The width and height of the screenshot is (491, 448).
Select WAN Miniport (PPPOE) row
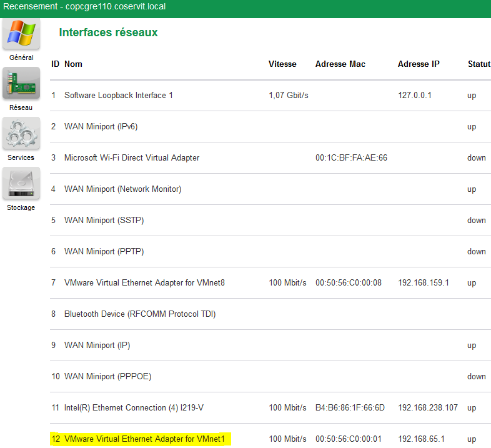pos(270,376)
